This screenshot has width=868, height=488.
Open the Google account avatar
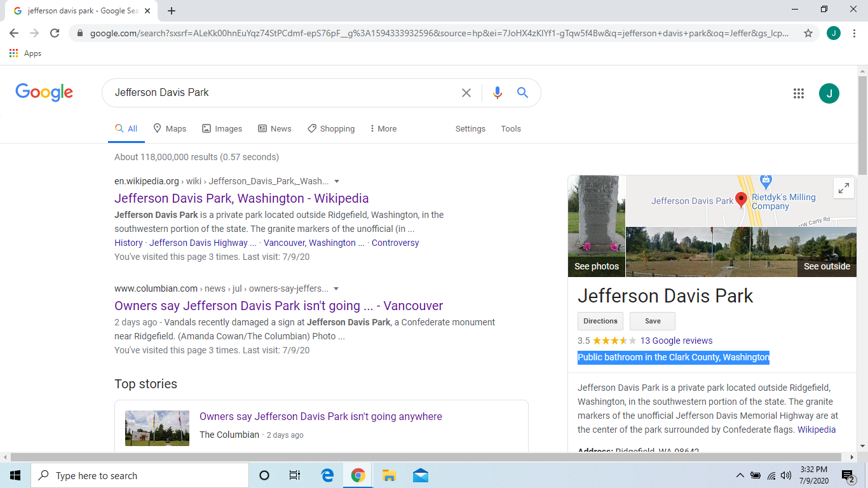click(829, 93)
